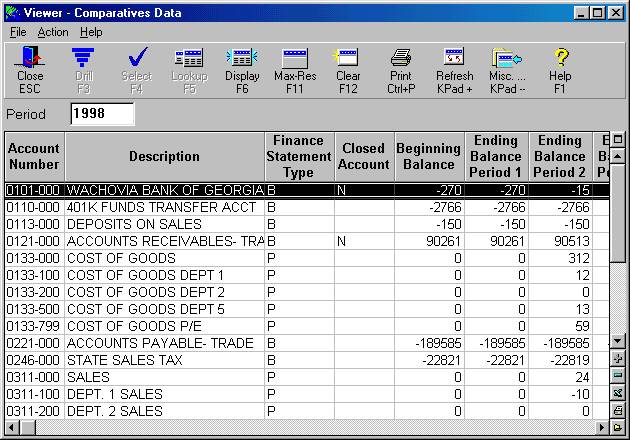Open the Action menu
Image resolution: width=630 pixels, height=440 pixels.
pyautogui.click(x=53, y=32)
